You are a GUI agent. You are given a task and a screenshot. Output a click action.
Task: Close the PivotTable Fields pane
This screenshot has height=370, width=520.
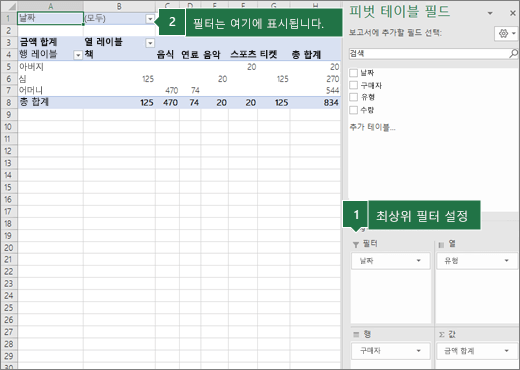click(513, 13)
